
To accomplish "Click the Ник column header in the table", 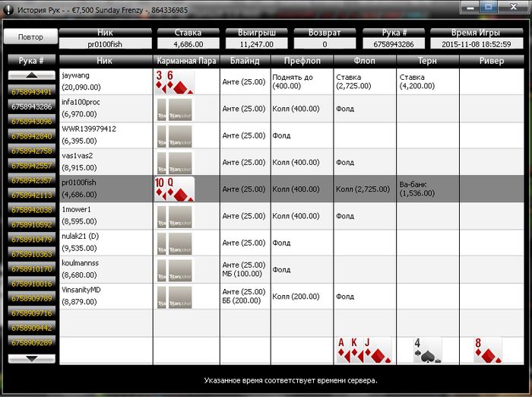I will tap(106, 61).
